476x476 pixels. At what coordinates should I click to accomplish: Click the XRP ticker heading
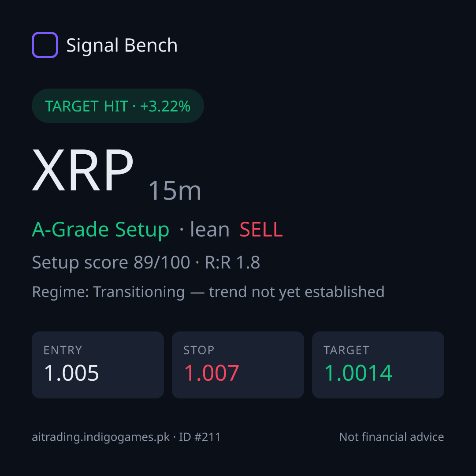click(82, 170)
